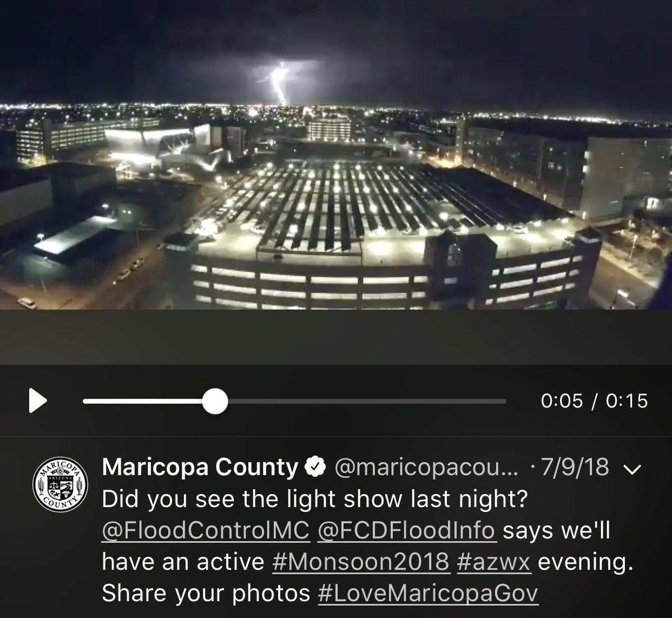
Task: Open the Maricopa County display name
Action: [200, 466]
